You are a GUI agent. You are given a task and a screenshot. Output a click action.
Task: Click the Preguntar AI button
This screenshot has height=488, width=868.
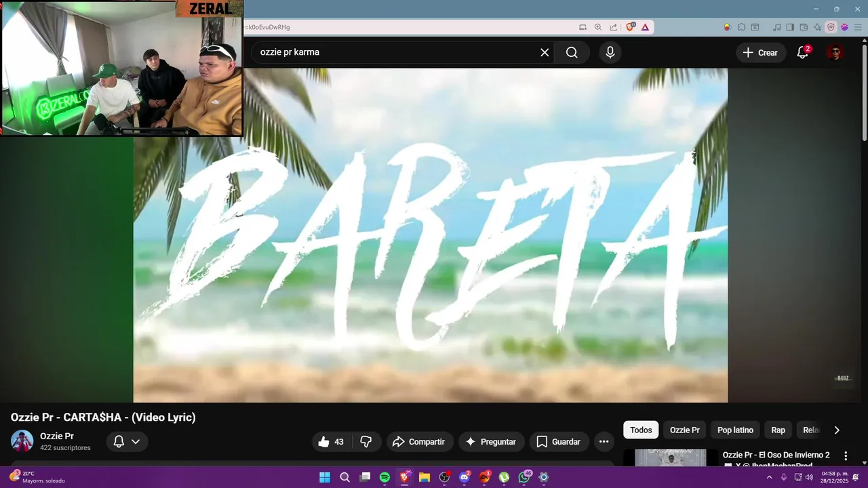click(x=491, y=442)
